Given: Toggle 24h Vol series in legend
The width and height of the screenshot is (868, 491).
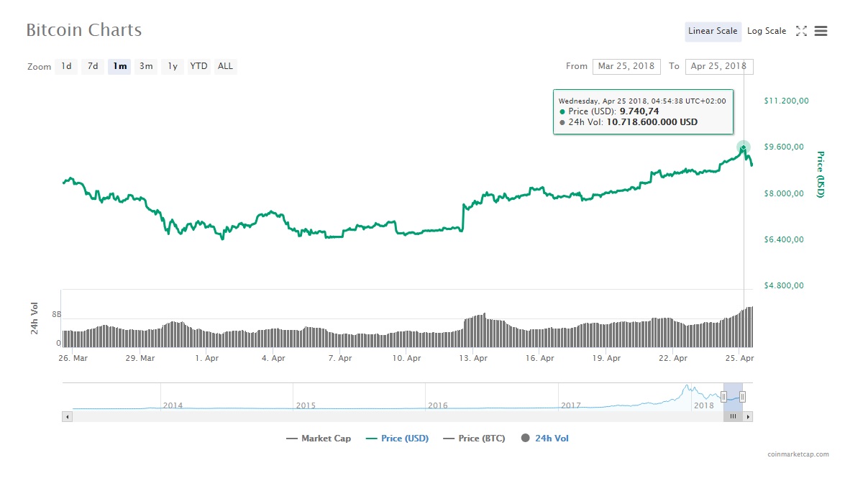Looking at the screenshot, I should 544,439.
